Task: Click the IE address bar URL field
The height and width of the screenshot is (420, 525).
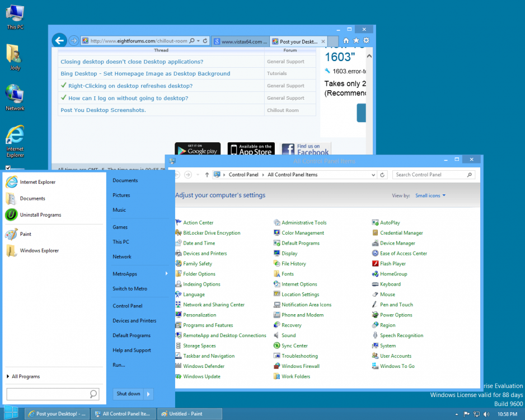Action: tap(139, 41)
